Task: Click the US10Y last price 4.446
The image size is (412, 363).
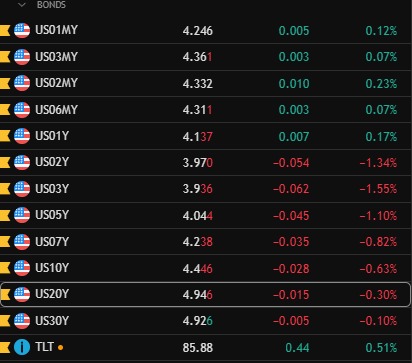Action: tap(197, 269)
